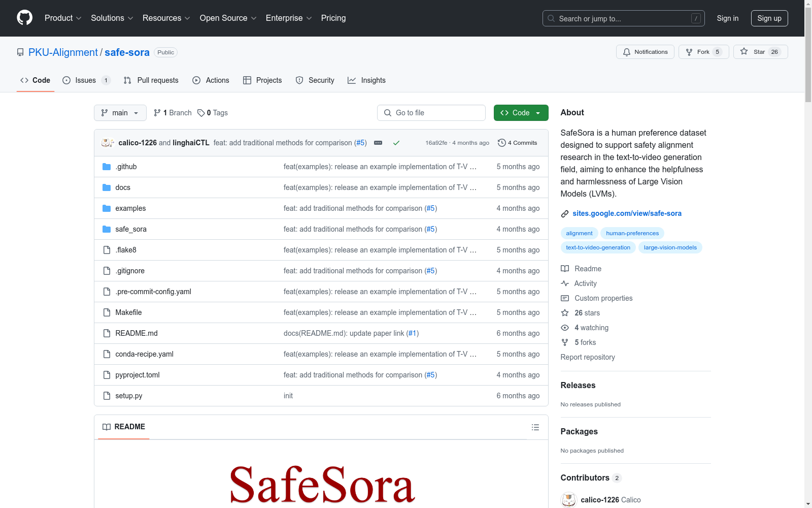
Task: Click the text-to-video-generation topic tag
Action: (598, 247)
